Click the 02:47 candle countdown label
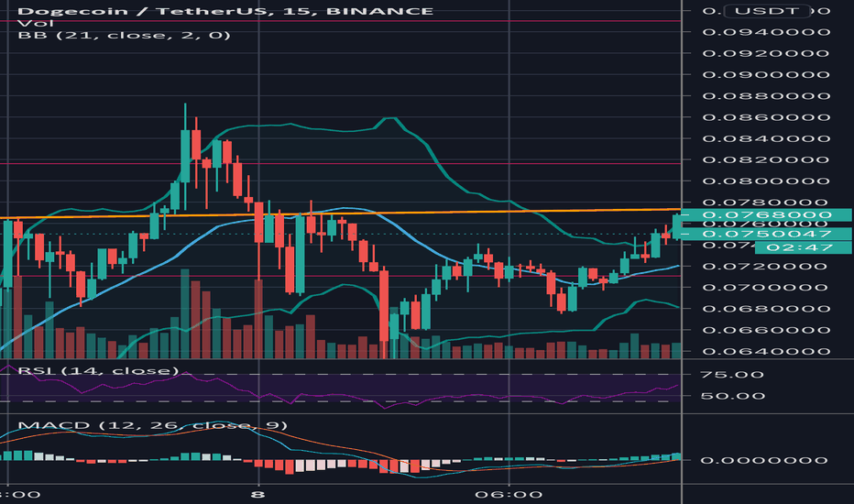The height and width of the screenshot is (504, 854). point(803,248)
